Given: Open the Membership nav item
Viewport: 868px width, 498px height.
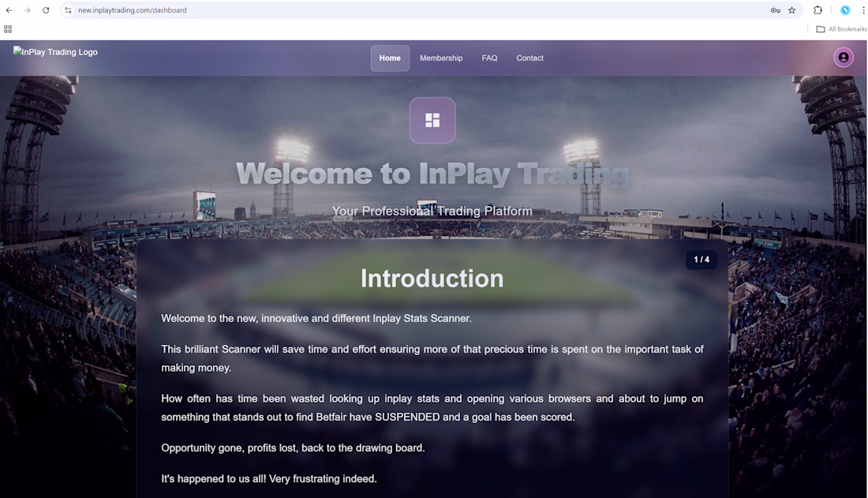Looking at the screenshot, I should [x=441, y=58].
